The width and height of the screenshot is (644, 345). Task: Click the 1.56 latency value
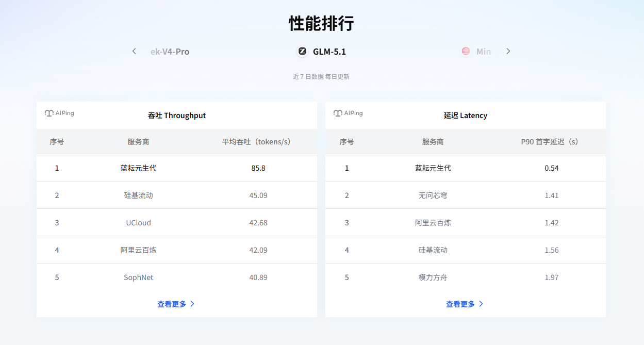click(x=552, y=250)
